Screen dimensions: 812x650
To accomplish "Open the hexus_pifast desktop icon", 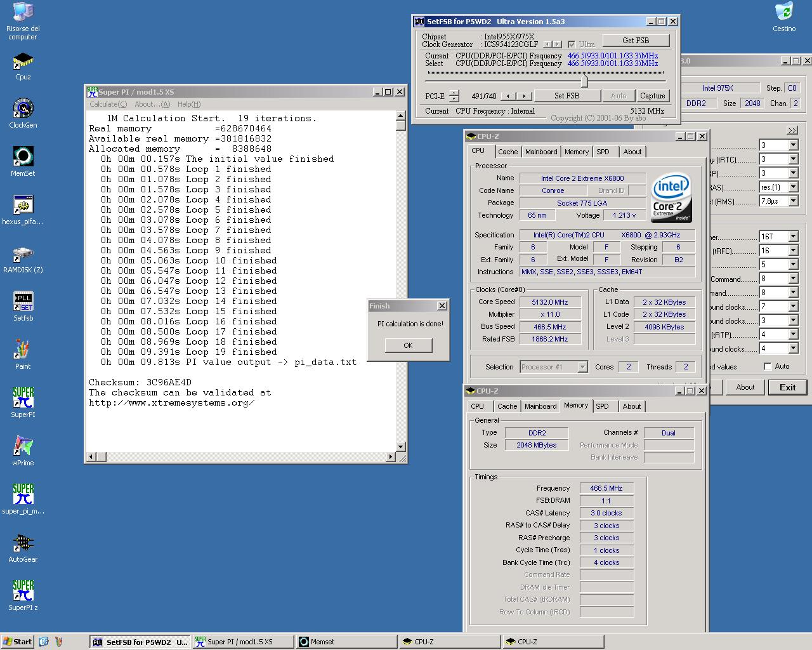I will (23, 210).
